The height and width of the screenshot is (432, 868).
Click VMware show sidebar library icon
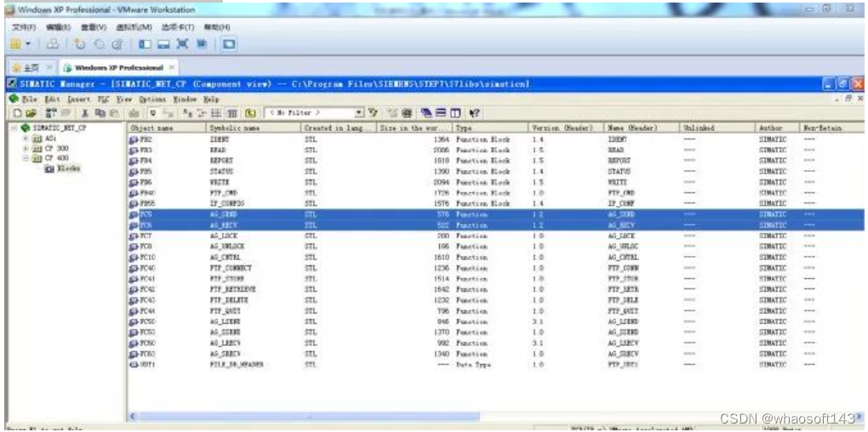pos(145,44)
